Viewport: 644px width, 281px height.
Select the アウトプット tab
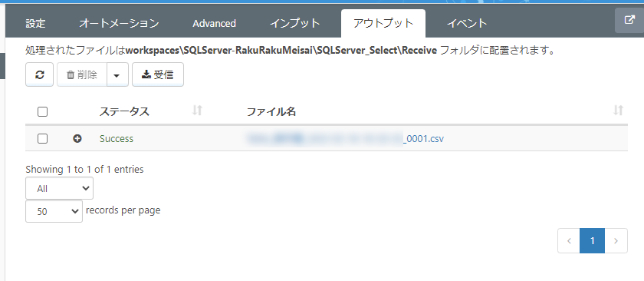click(x=383, y=24)
